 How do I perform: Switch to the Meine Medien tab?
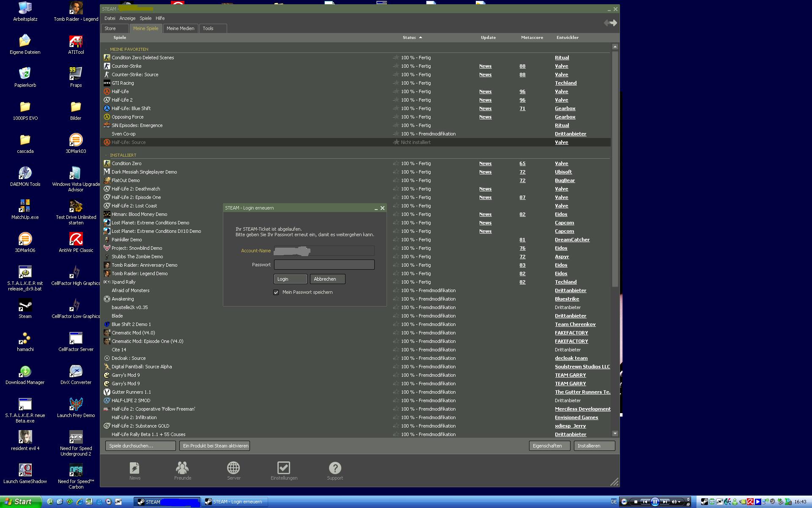pyautogui.click(x=180, y=28)
